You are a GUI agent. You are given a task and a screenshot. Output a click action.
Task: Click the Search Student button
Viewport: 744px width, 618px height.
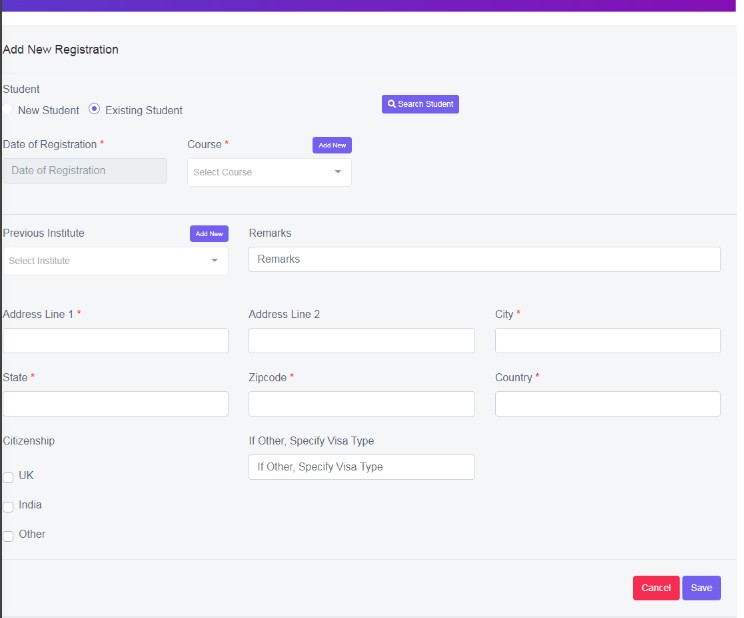point(420,104)
